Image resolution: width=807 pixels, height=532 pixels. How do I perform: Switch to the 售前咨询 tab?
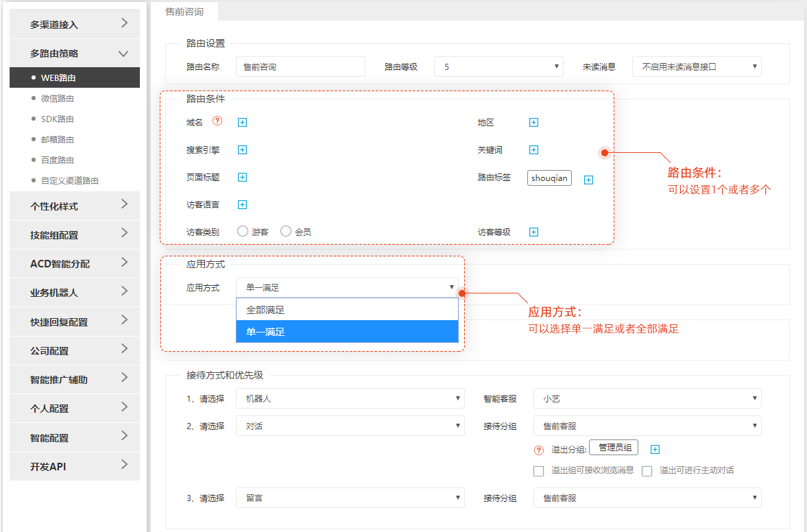(184, 12)
